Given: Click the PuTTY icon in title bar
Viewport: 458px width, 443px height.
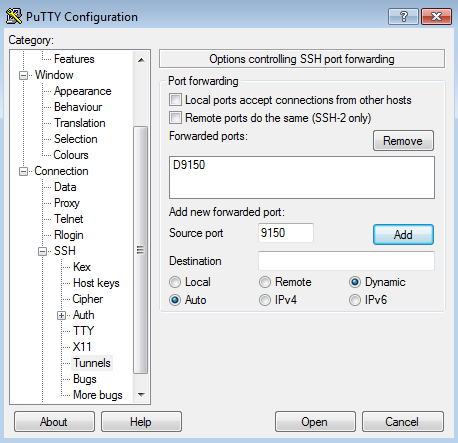Looking at the screenshot, I should (x=14, y=17).
